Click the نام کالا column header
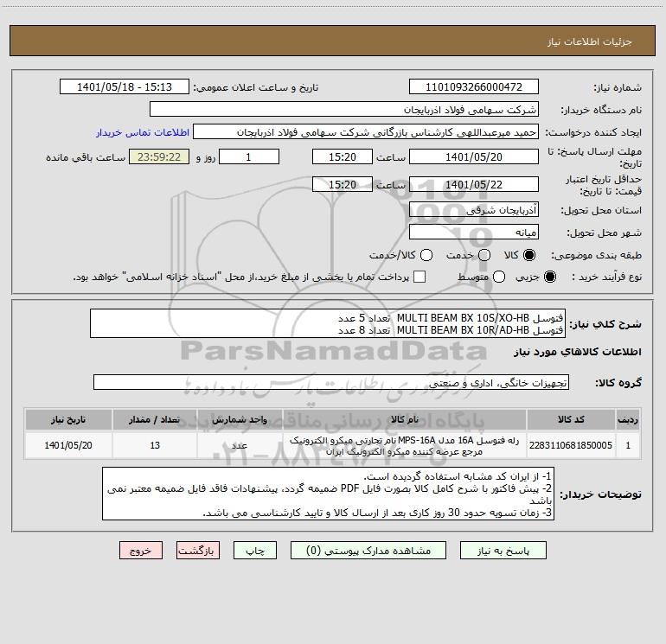Viewport: 666px width, 644px height. click(x=405, y=419)
